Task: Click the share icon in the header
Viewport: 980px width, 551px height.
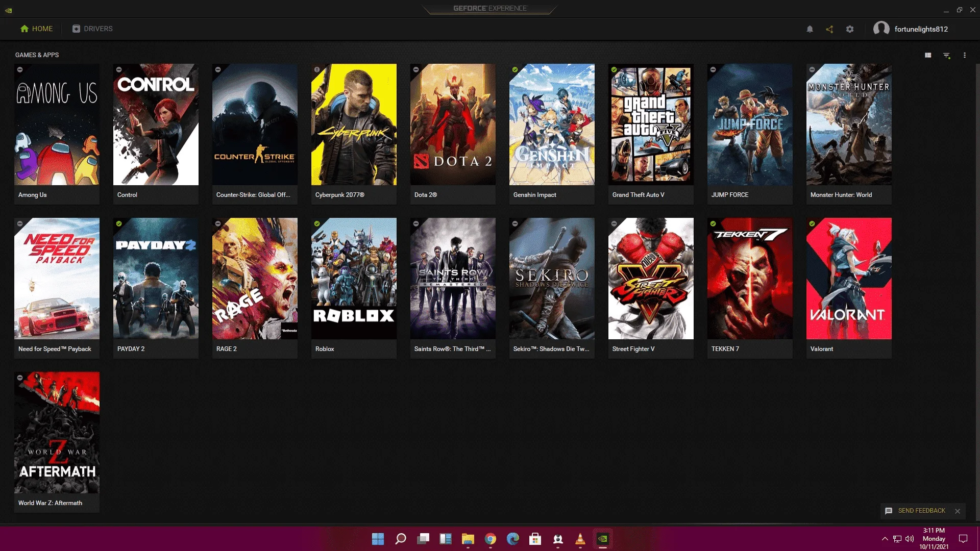Action: [x=829, y=29]
